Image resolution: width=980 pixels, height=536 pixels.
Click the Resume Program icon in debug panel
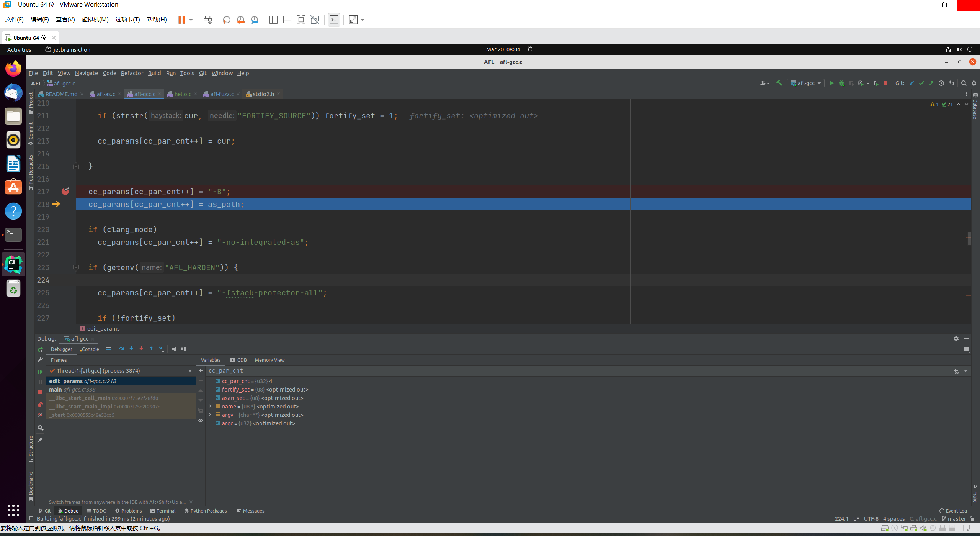pyautogui.click(x=40, y=372)
